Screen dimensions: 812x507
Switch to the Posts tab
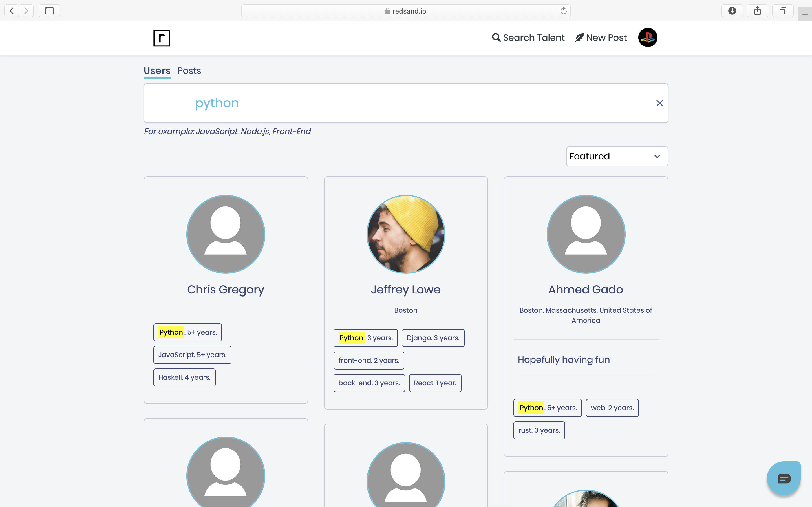(189, 70)
